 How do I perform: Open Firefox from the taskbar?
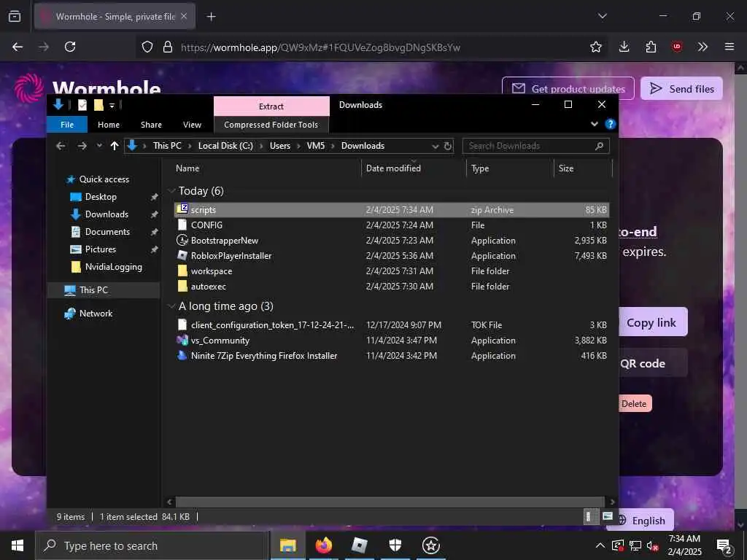(x=323, y=545)
